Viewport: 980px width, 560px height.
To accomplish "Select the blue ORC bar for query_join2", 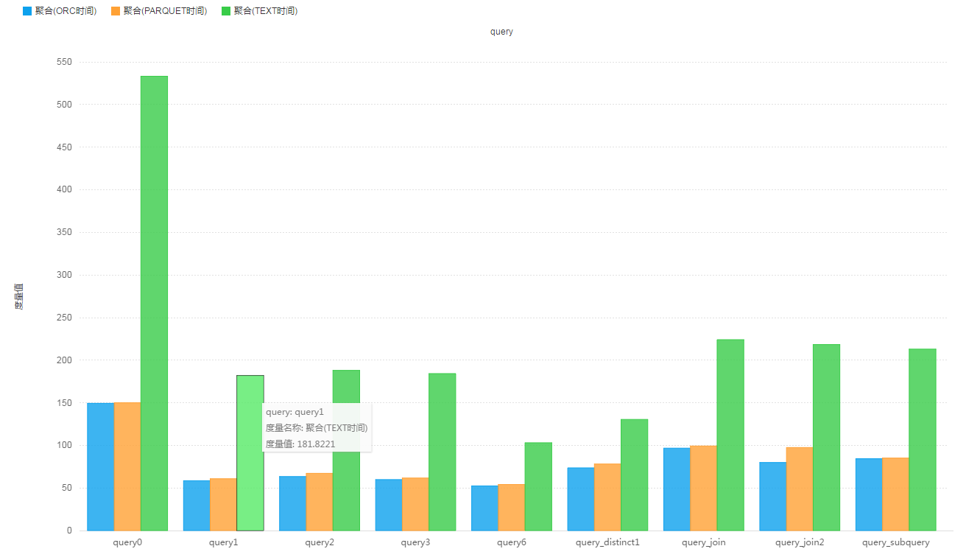I will click(x=773, y=496).
